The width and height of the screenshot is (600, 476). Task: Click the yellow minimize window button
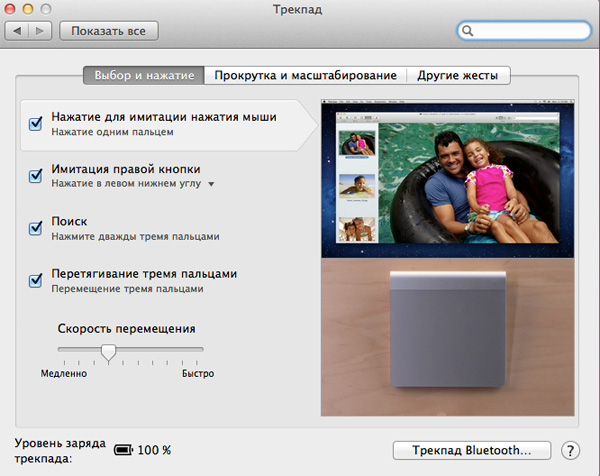(31, 9)
